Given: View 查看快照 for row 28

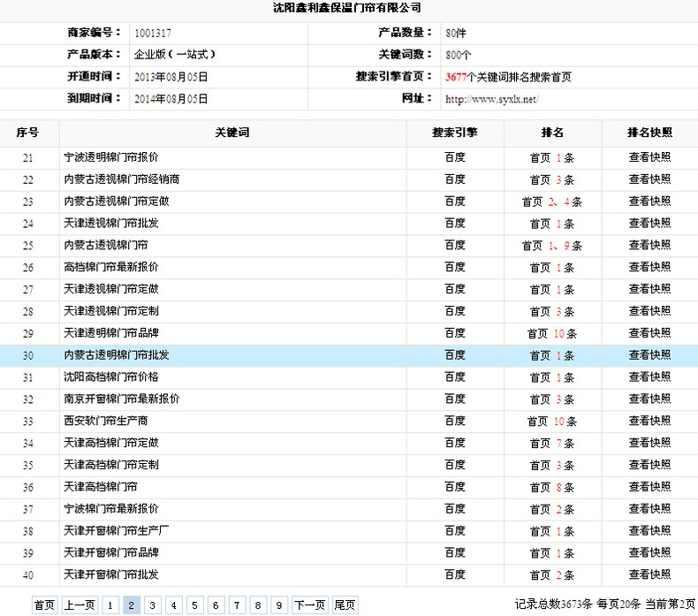Looking at the screenshot, I should (x=649, y=311).
